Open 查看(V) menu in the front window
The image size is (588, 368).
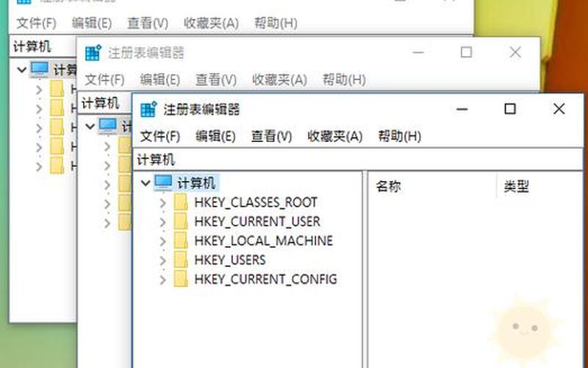click(271, 136)
